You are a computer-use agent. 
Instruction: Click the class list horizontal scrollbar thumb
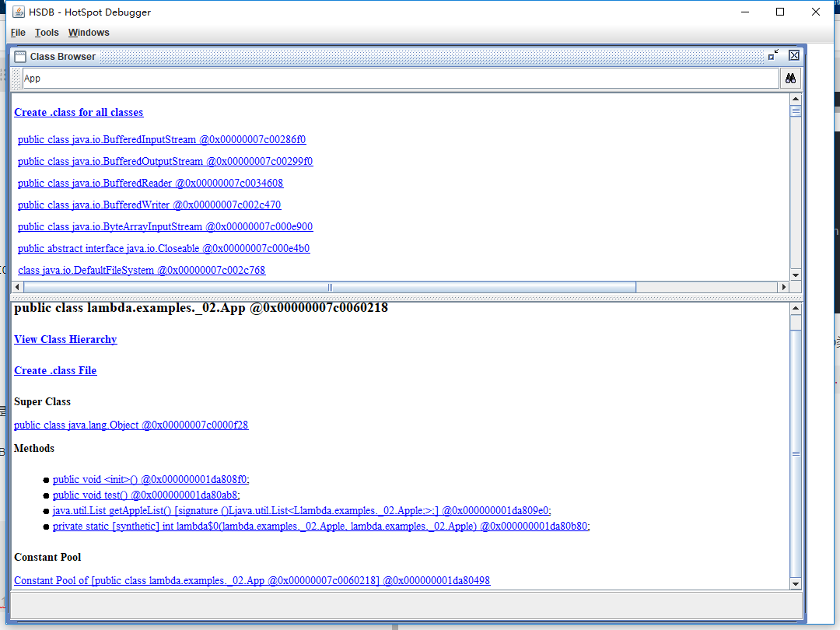point(330,287)
